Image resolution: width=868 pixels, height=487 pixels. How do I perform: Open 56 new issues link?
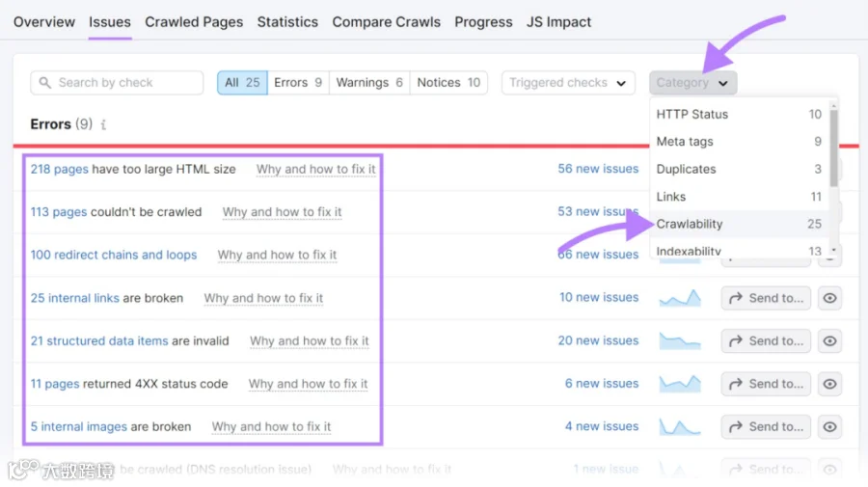click(x=598, y=169)
